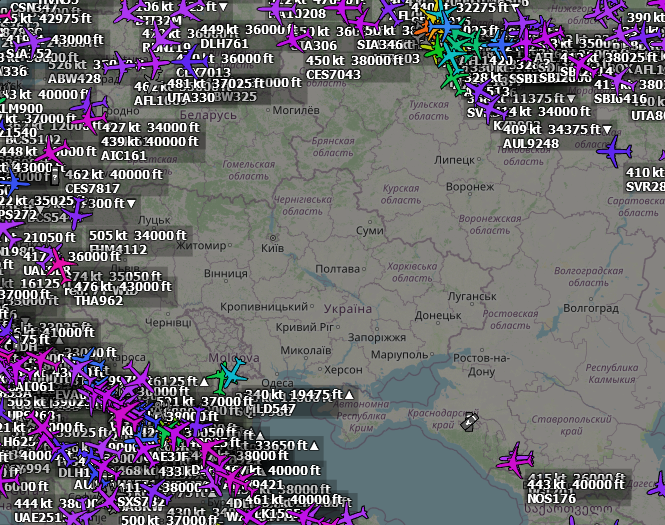Image resolution: width=665 pixels, height=525 pixels.
Task: Click the CLX7013 callsign label
Action: pos(203,73)
